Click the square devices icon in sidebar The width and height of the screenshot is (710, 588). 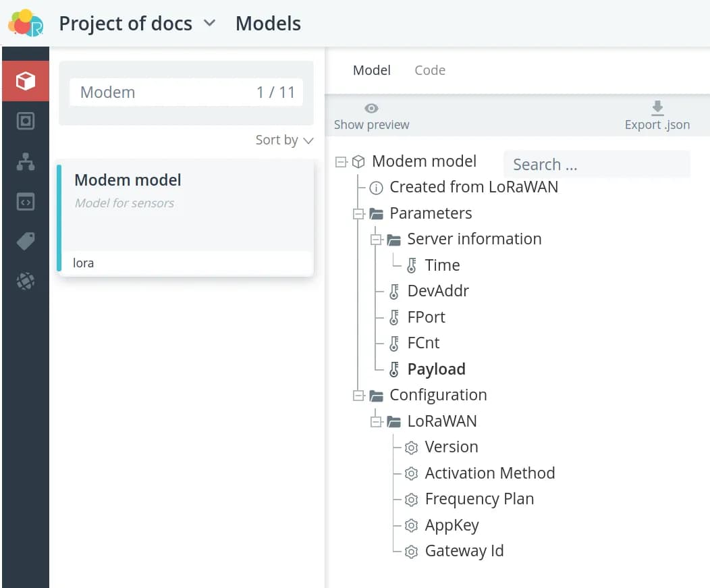pyautogui.click(x=25, y=121)
